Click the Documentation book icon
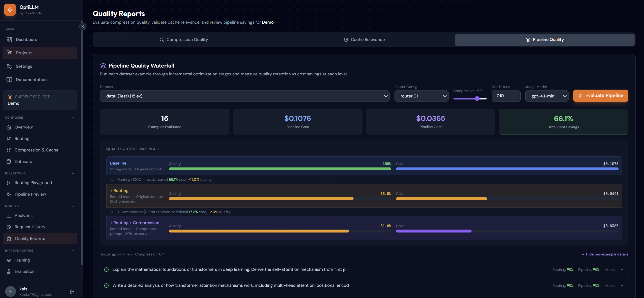 (x=9, y=79)
